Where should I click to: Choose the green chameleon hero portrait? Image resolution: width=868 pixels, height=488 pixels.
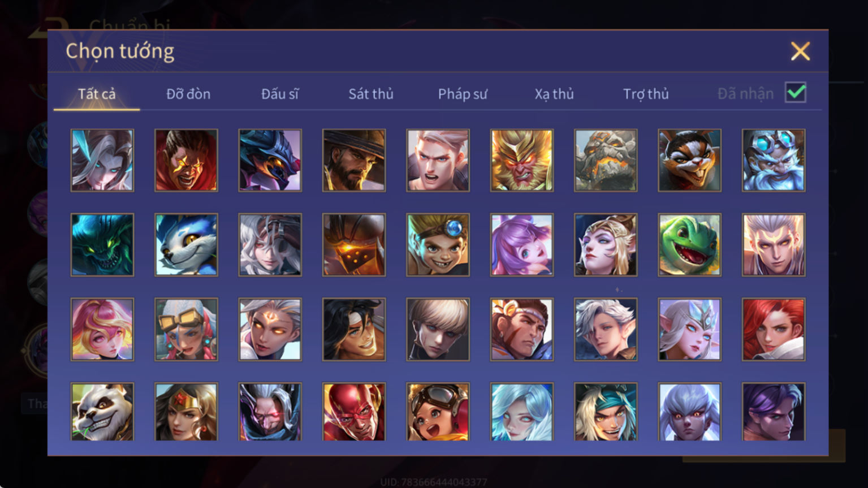[x=689, y=244]
